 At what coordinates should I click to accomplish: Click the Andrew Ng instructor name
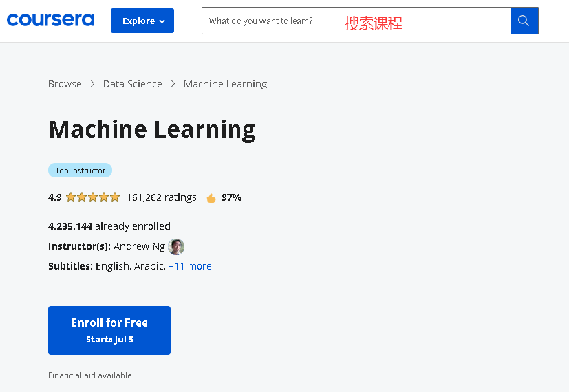click(139, 246)
